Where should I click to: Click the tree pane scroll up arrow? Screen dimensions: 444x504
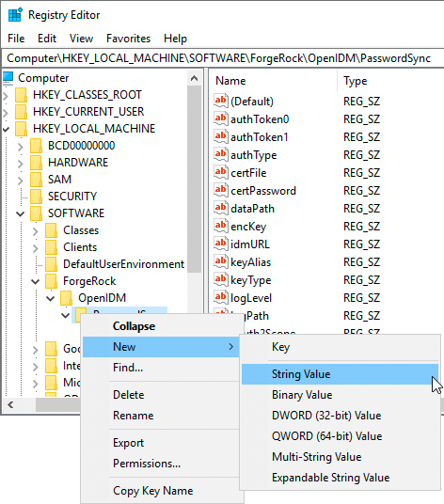point(194,78)
